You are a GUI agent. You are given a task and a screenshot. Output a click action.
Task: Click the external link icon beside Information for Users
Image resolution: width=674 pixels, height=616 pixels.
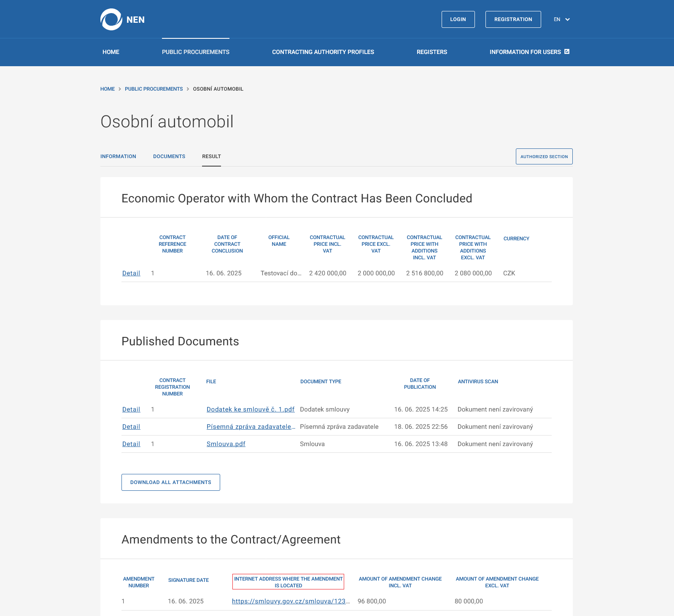(x=567, y=51)
